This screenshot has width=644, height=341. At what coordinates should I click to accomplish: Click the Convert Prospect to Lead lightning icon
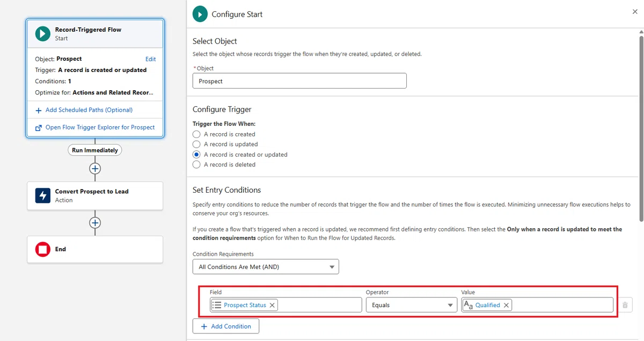[x=43, y=195]
